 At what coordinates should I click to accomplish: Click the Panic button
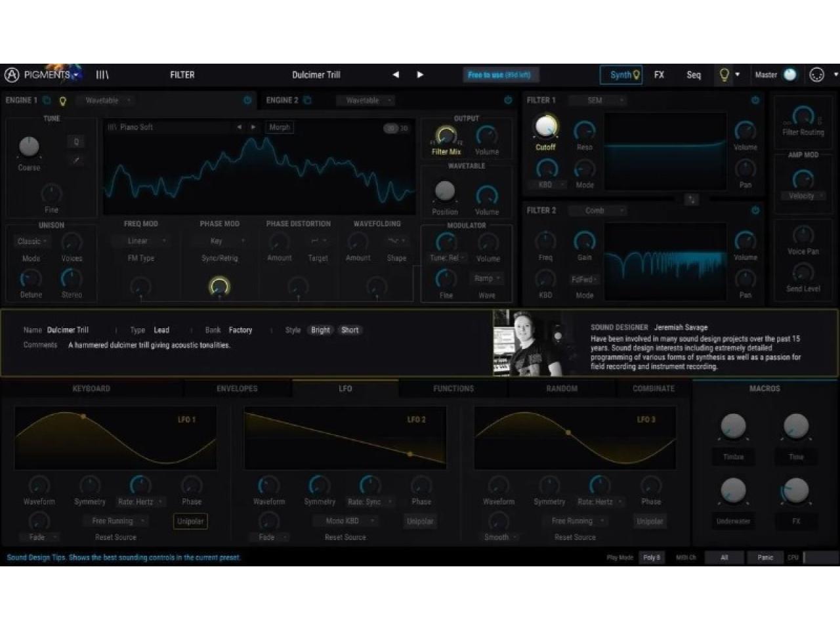pyautogui.click(x=765, y=558)
